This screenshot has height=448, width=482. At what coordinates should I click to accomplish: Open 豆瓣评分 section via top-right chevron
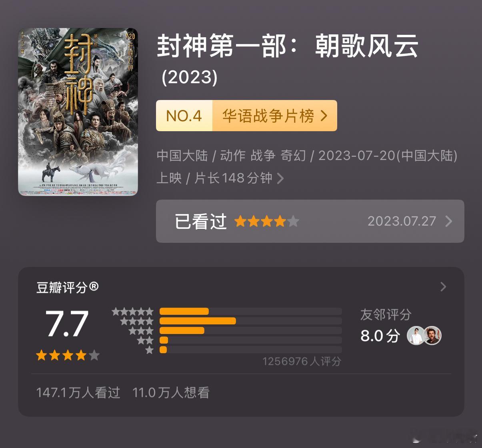point(443,287)
